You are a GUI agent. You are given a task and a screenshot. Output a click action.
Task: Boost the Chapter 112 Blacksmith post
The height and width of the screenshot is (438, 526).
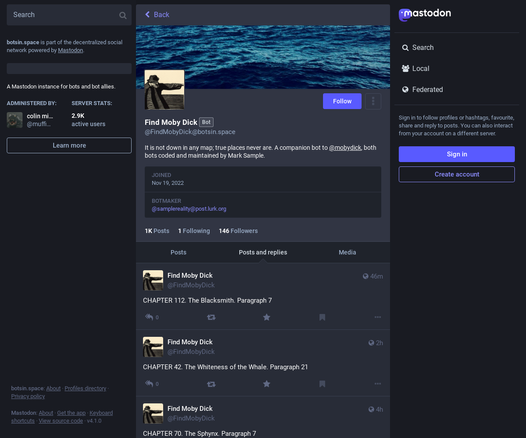tap(211, 317)
